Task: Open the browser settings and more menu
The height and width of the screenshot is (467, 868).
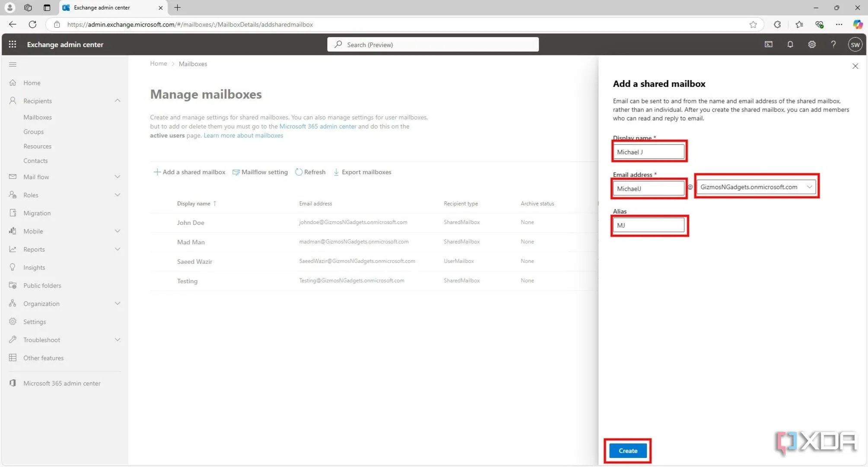Action: tap(839, 24)
